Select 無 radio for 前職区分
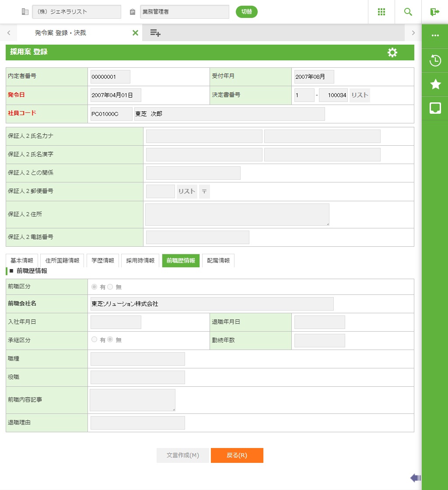 click(x=110, y=287)
